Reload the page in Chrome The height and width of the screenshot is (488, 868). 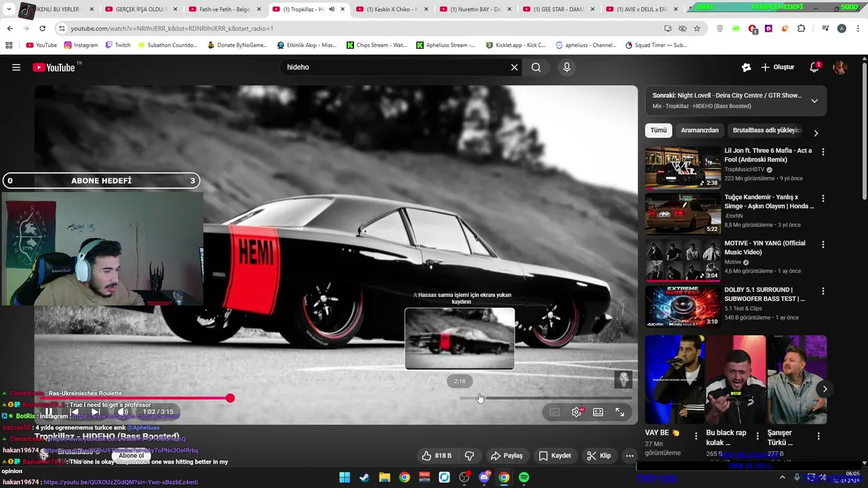click(x=42, y=28)
